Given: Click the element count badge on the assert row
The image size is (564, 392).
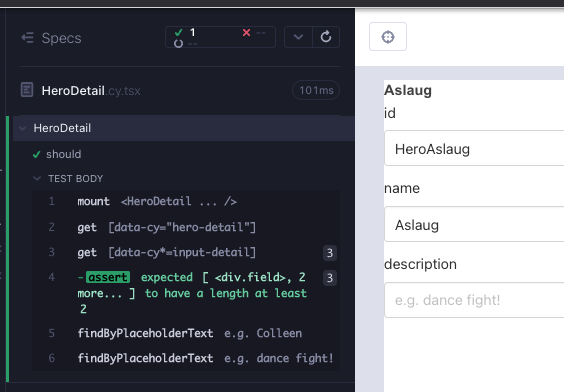Looking at the screenshot, I should pos(329,278).
